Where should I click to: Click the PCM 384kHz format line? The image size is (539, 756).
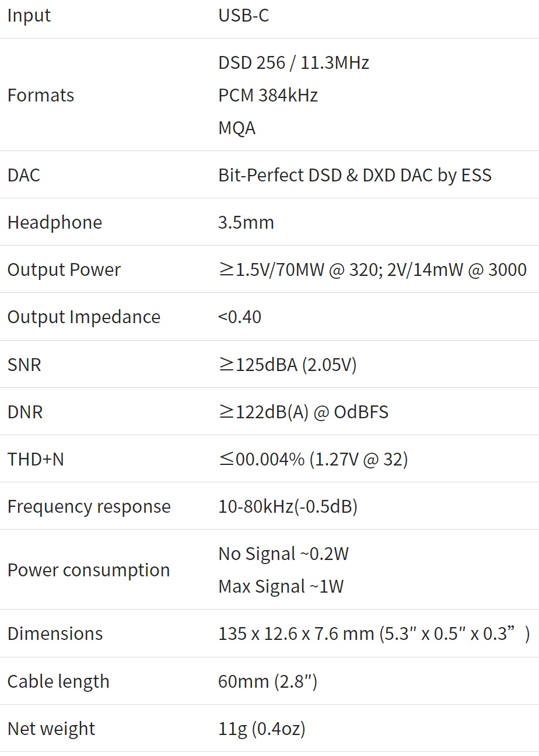click(268, 95)
